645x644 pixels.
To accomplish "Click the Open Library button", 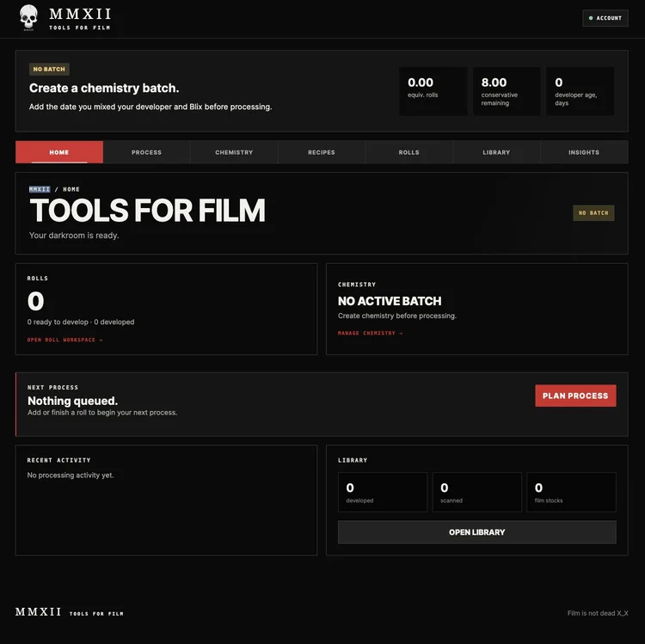I will (x=476, y=532).
